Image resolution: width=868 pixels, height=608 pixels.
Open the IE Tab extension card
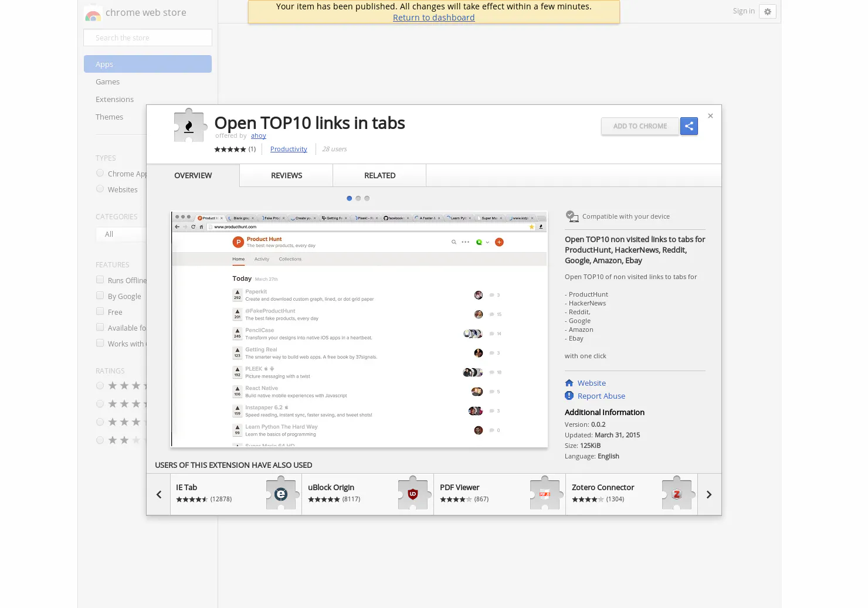pos(236,494)
